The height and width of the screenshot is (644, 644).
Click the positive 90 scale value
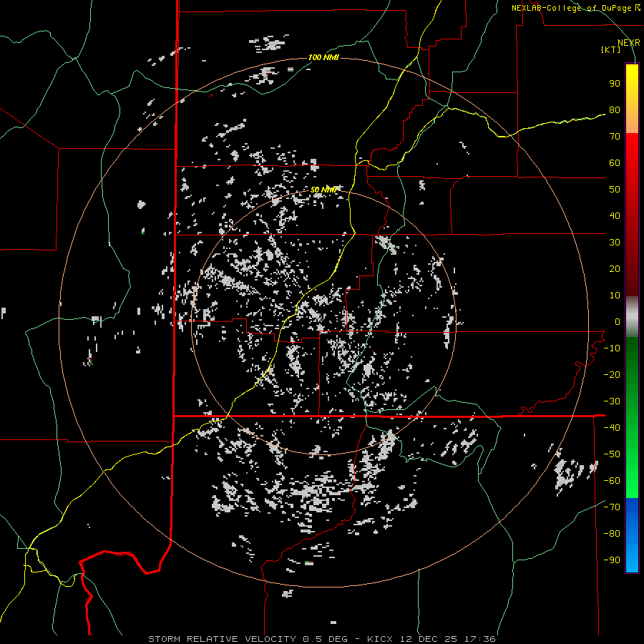[615, 84]
